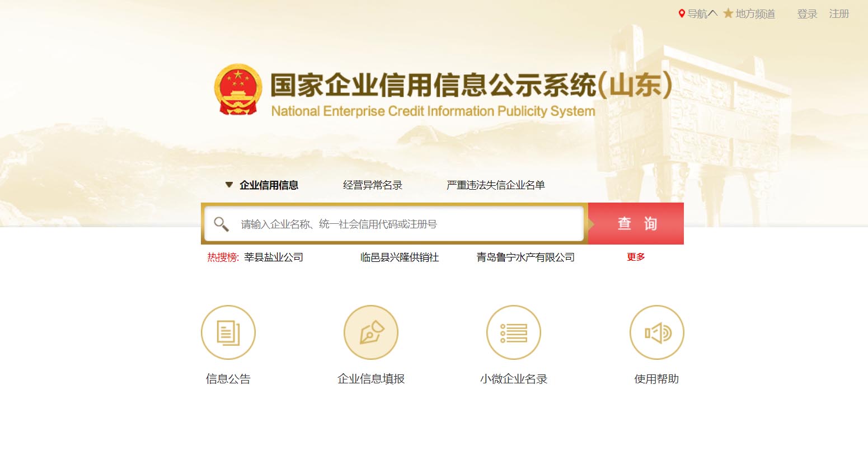This screenshot has width=868, height=474.
Task: Click the red 查询 search button
Action: [x=636, y=224]
